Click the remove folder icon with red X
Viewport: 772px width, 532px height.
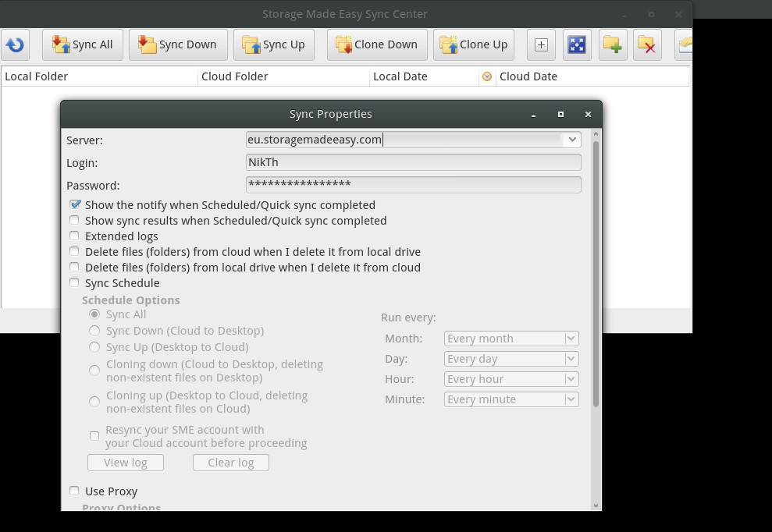click(x=647, y=44)
